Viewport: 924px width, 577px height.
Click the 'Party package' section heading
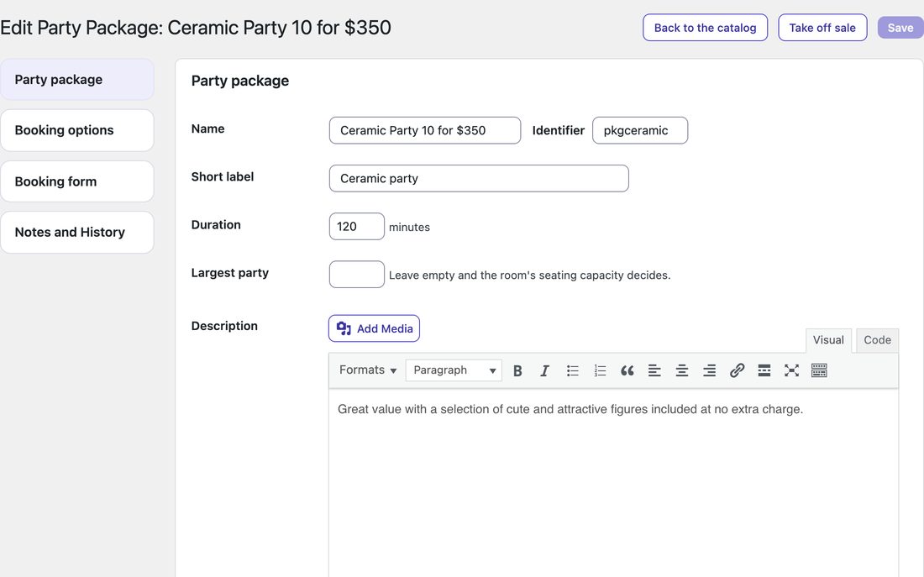pyautogui.click(x=240, y=81)
